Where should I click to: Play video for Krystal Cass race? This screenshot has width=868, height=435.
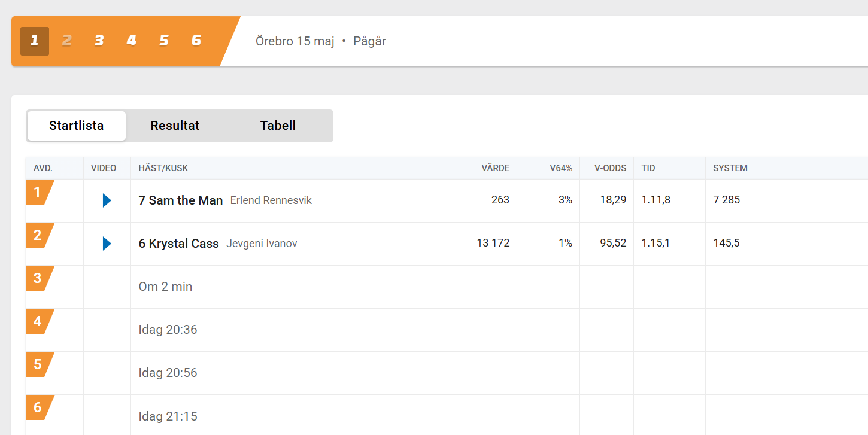(x=107, y=244)
